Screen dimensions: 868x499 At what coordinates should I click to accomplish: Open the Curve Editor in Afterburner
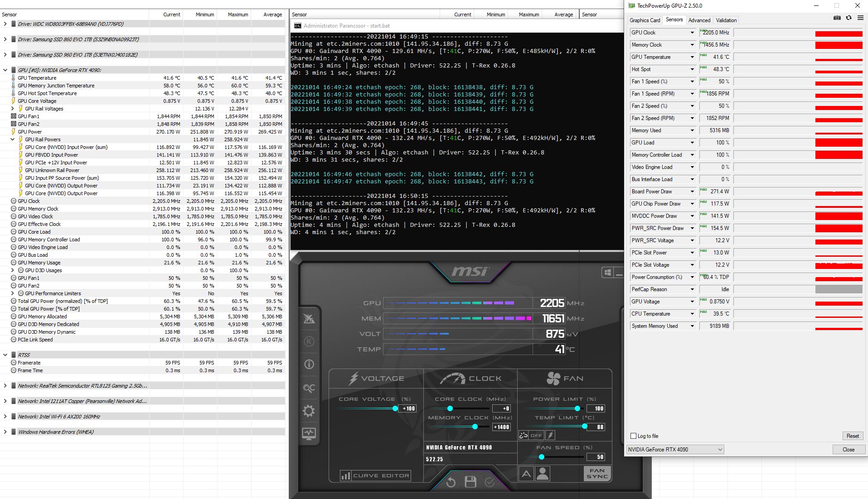tap(375, 476)
